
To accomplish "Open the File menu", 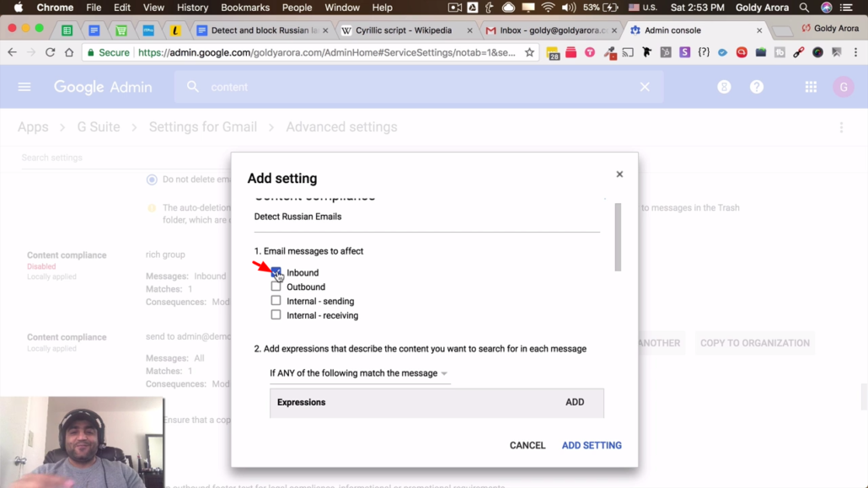I will 94,8.
